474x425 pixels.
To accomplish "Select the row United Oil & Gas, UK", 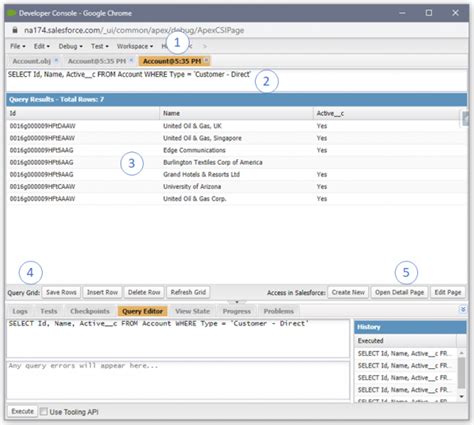I will tap(236, 126).
